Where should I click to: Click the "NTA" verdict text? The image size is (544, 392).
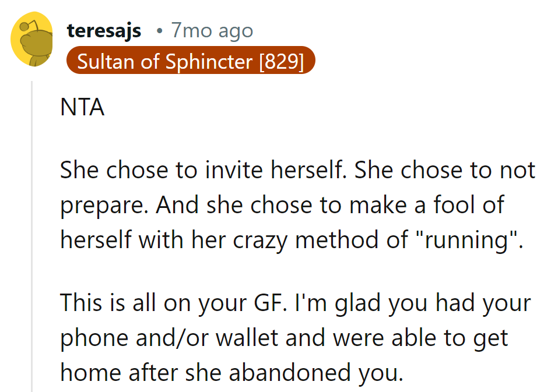pyautogui.click(x=82, y=108)
